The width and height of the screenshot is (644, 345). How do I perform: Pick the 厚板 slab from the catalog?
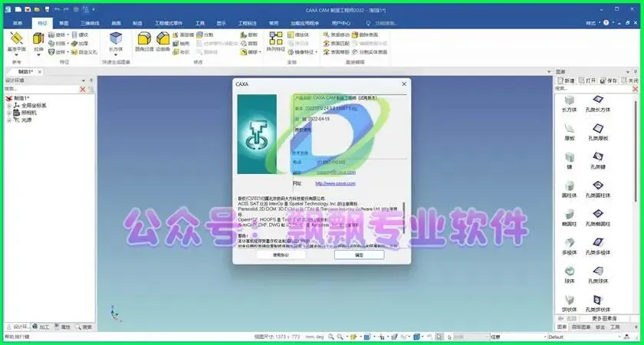[569, 132]
